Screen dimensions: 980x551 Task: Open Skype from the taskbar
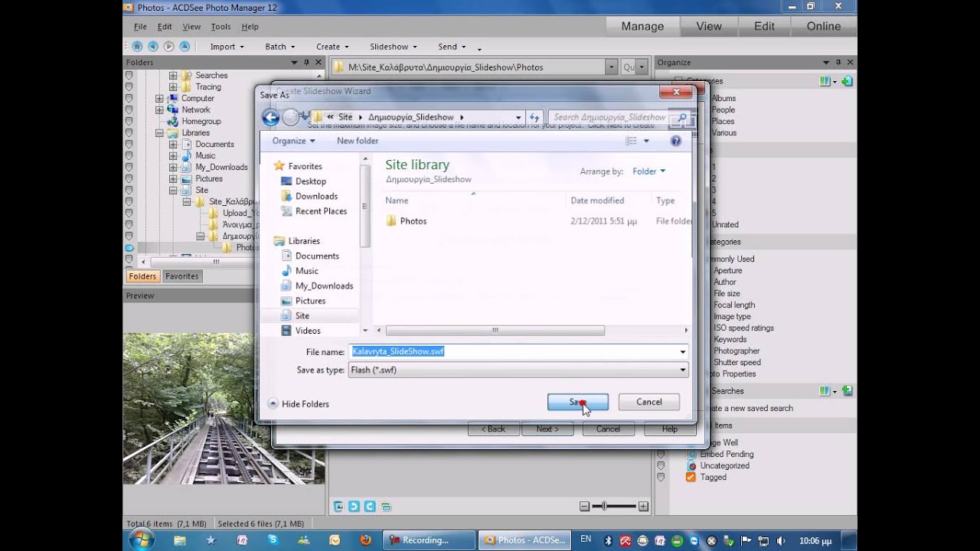[x=273, y=540]
